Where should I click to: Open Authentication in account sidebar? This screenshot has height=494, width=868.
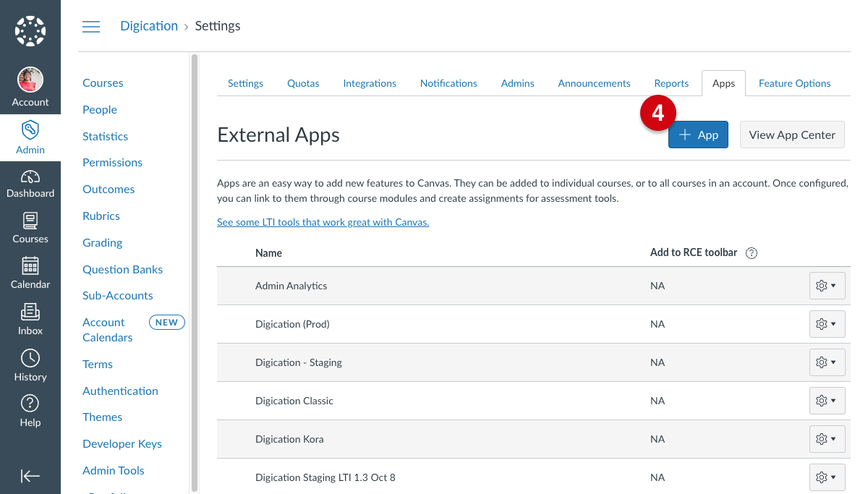pyautogui.click(x=120, y=391)
